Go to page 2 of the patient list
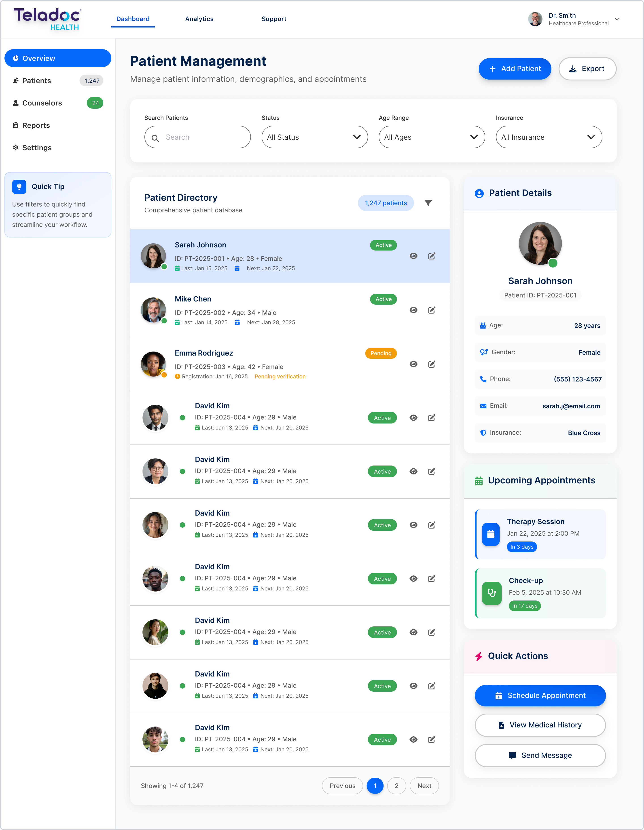This screenshot has width=644, height=830. tap(396, 786)
